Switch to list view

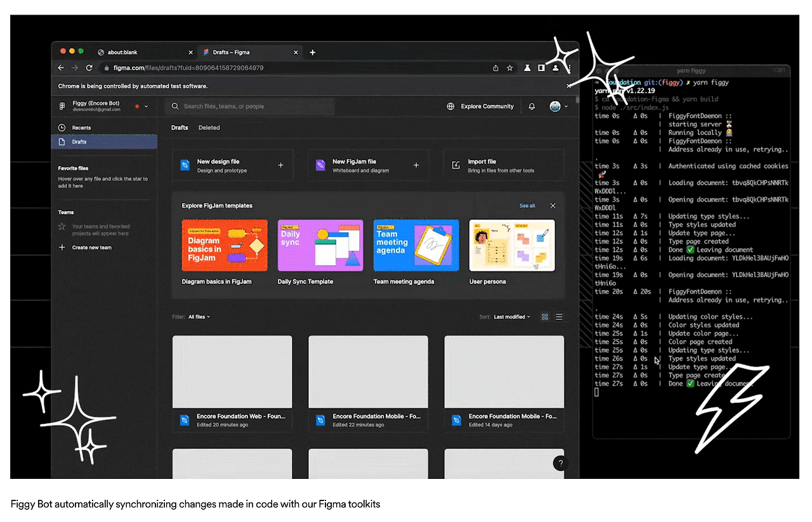coord(559,316)
